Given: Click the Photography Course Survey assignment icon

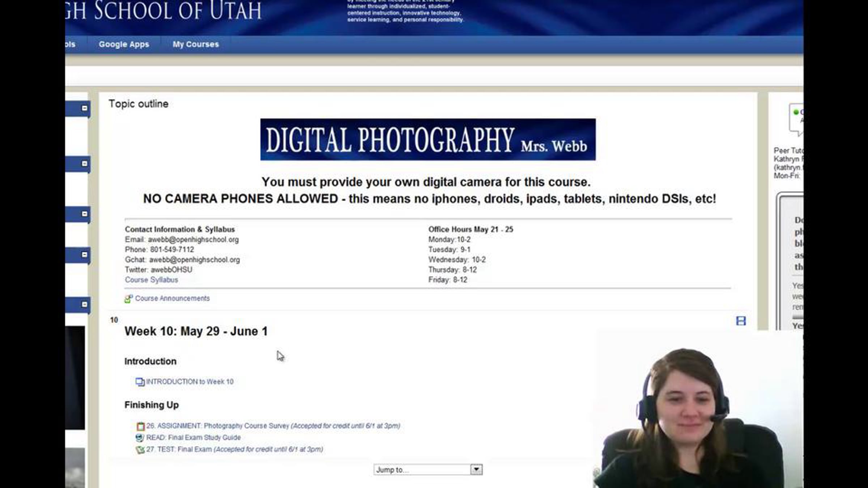Looking at the screenshot, I should (x=140, y=426).
